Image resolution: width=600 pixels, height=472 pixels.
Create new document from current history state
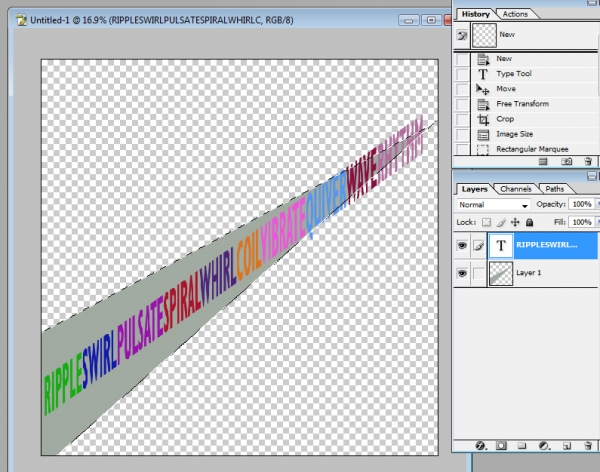543,162
